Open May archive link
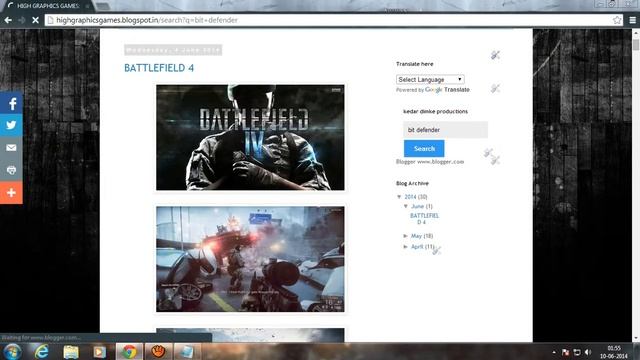640x360 pixels. (x=416, y=236)
